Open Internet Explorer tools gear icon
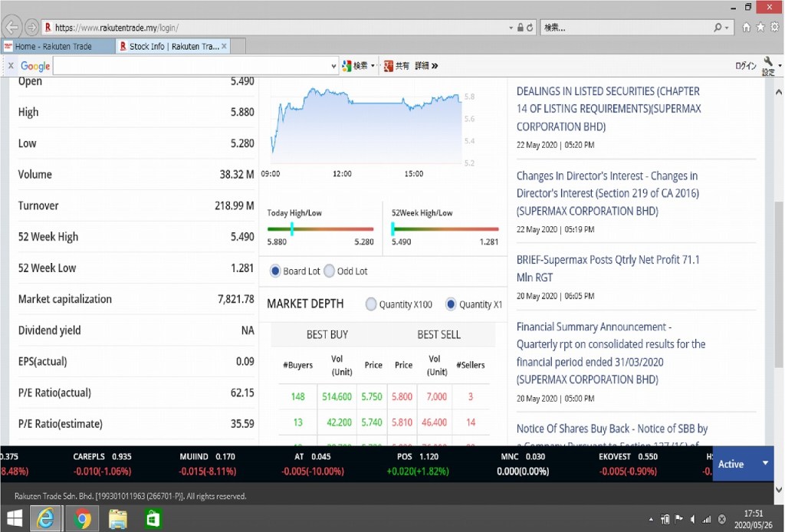This screenshot has height=532, width=785. 774,28
